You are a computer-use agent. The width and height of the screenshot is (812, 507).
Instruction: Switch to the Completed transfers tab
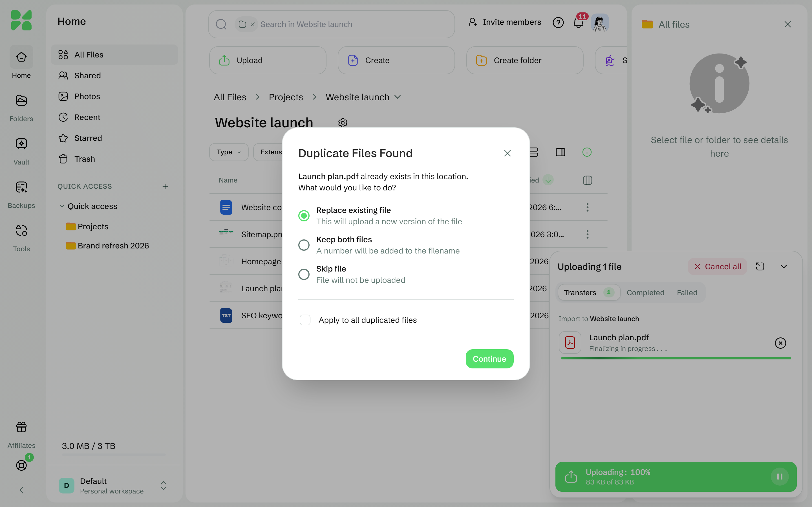645,293
